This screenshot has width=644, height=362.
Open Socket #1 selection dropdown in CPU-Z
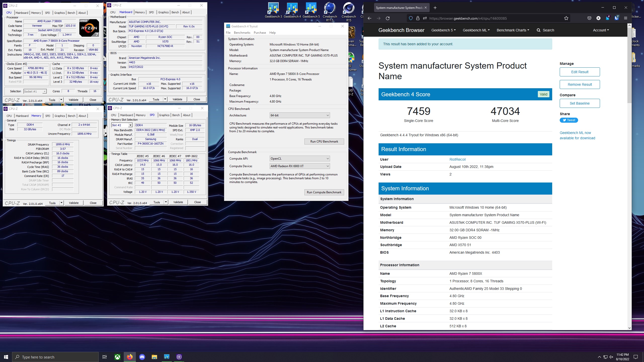pos(35,92)
